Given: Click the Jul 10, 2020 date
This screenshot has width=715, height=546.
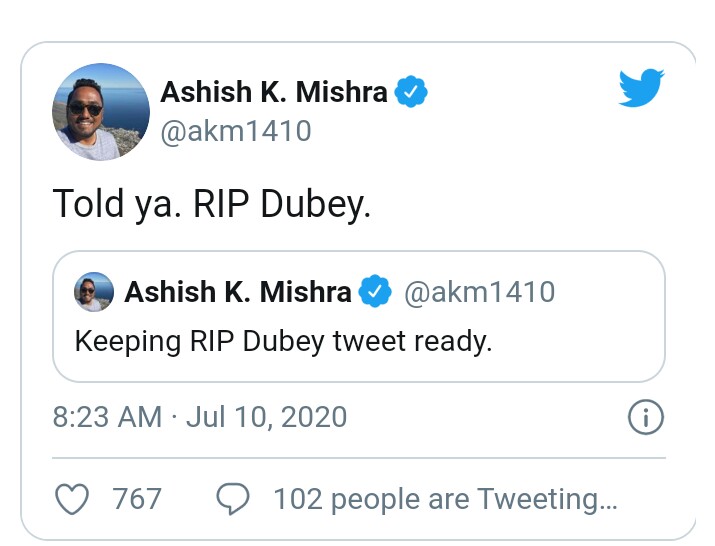Looking at the screenshot, I should (264, 417).
